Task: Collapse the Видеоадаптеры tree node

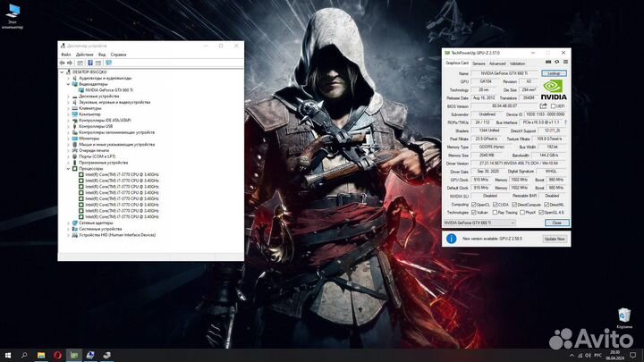Action: pyautogui.click(x=69, y=84)
